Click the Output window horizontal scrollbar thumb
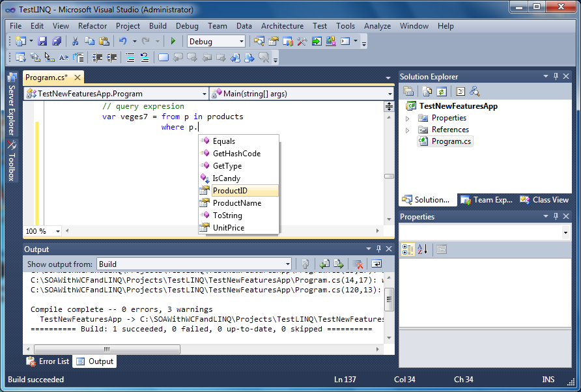Viewport: 581px width, 392px height. click(x=107, y=349)
